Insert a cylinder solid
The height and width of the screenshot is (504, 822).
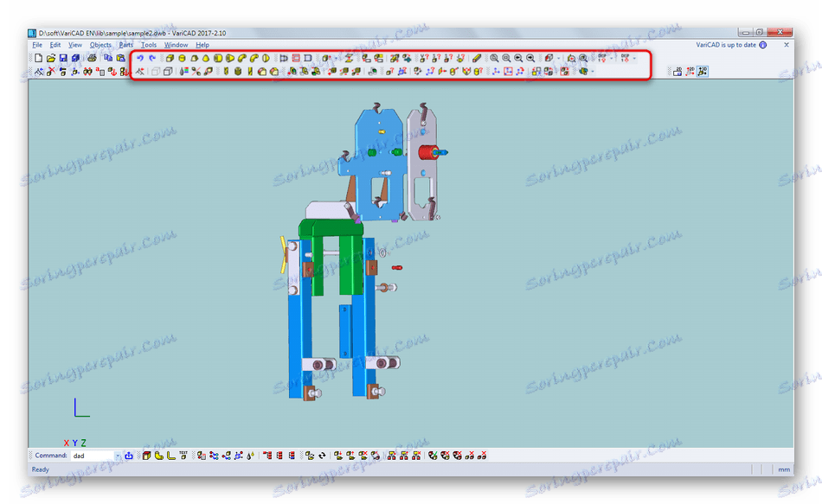(x=182, y=58)
